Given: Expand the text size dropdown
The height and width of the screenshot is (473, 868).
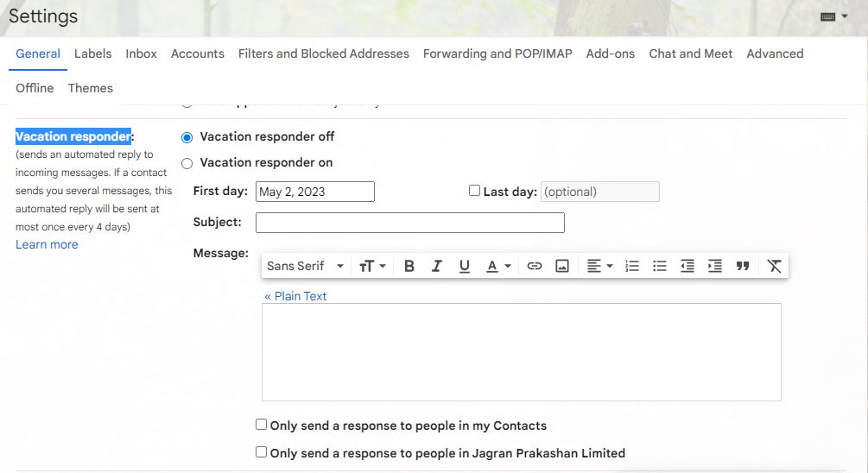Looking at the screenshot, I should pos(372,266).
